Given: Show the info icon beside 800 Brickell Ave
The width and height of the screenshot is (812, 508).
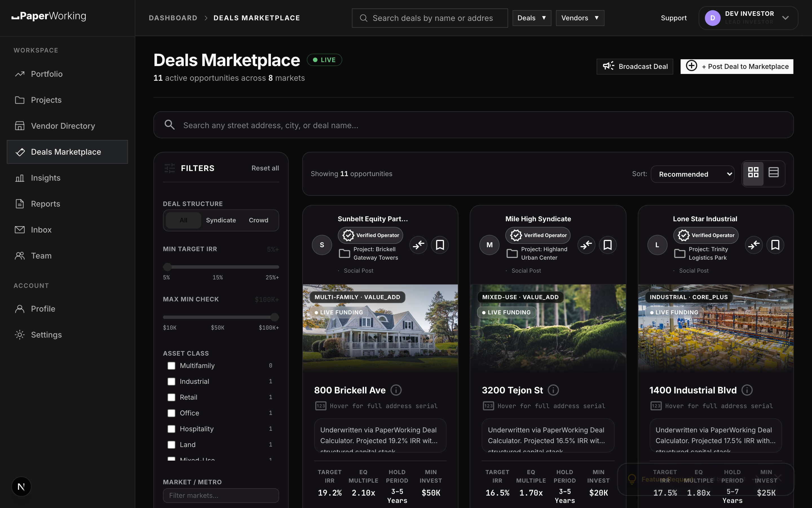Looking at the screenshot, I should tap(396, 390).
